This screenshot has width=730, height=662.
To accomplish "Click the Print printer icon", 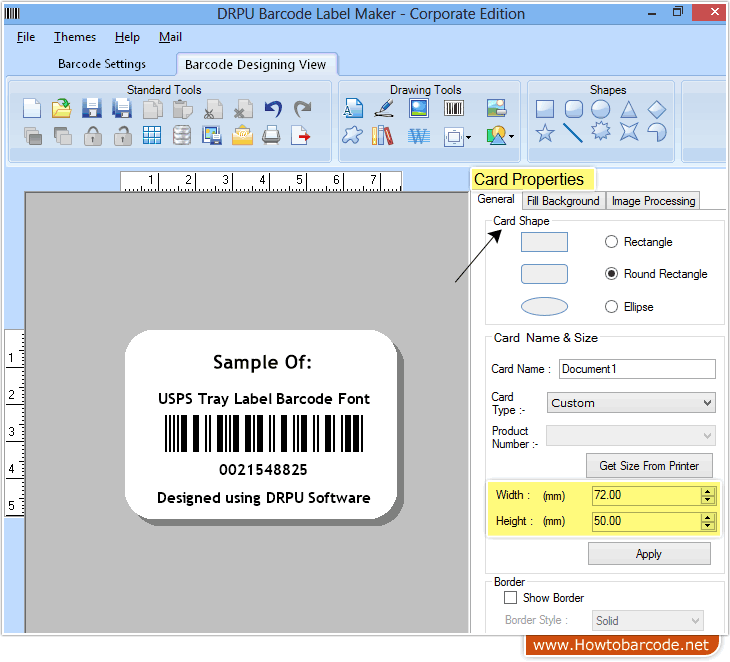I will tap(271, 135).
